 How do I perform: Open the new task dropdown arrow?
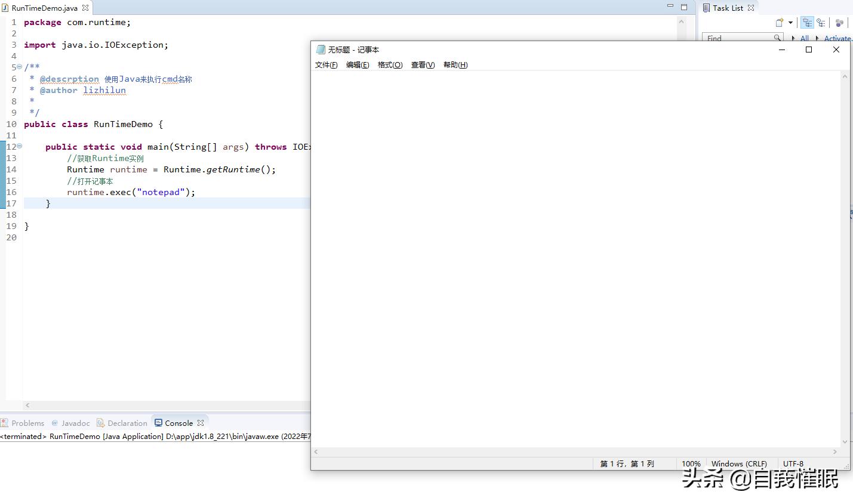point(790,23)
